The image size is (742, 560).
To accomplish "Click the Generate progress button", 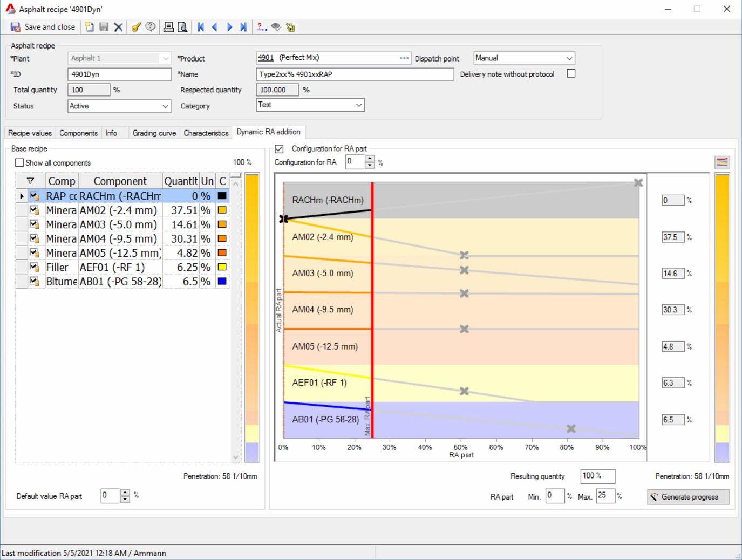I will (x=688, y=497).
